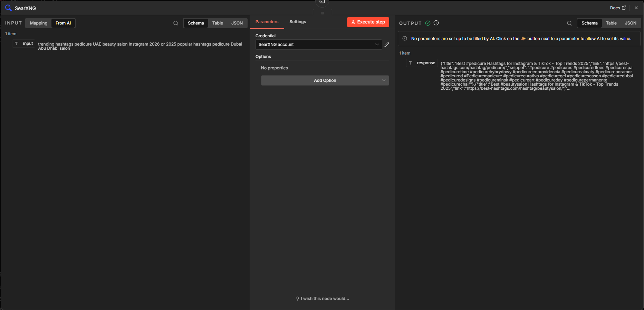Open the SearXNG account credential dropdown
Screen dimensions: 644x310
tap(318, 45)
